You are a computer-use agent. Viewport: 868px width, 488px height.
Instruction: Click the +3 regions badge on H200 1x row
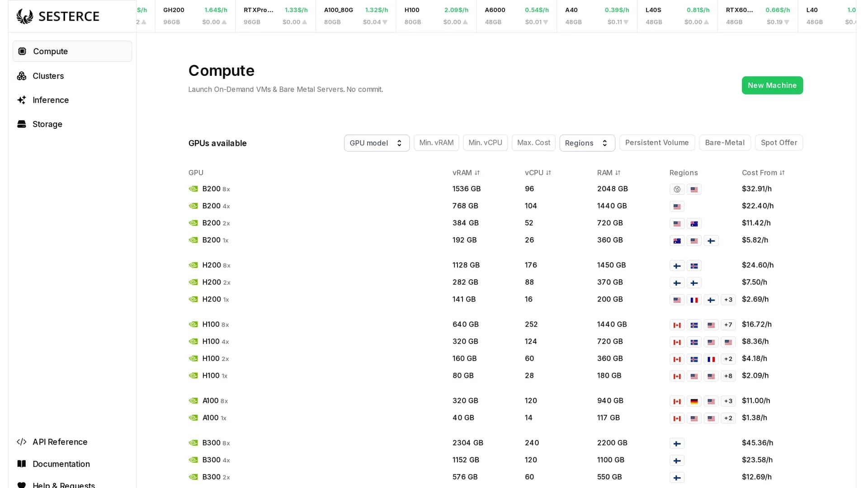click(728, 300)
